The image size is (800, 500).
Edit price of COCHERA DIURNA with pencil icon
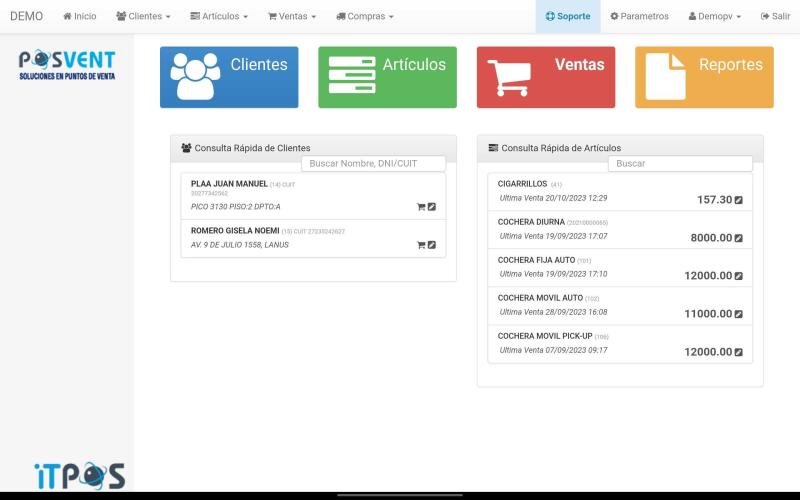[x=738, y=238]
